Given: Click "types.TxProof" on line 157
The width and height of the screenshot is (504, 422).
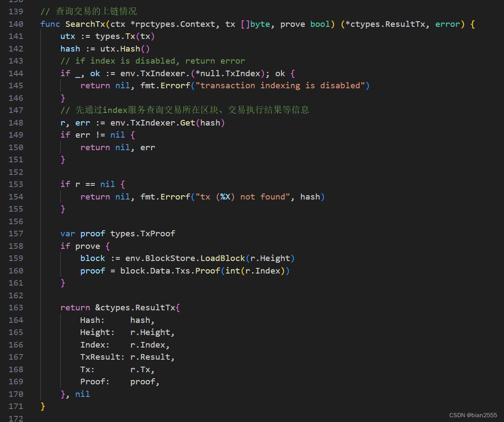Looking at the screenshot, I should pos(143,234).
